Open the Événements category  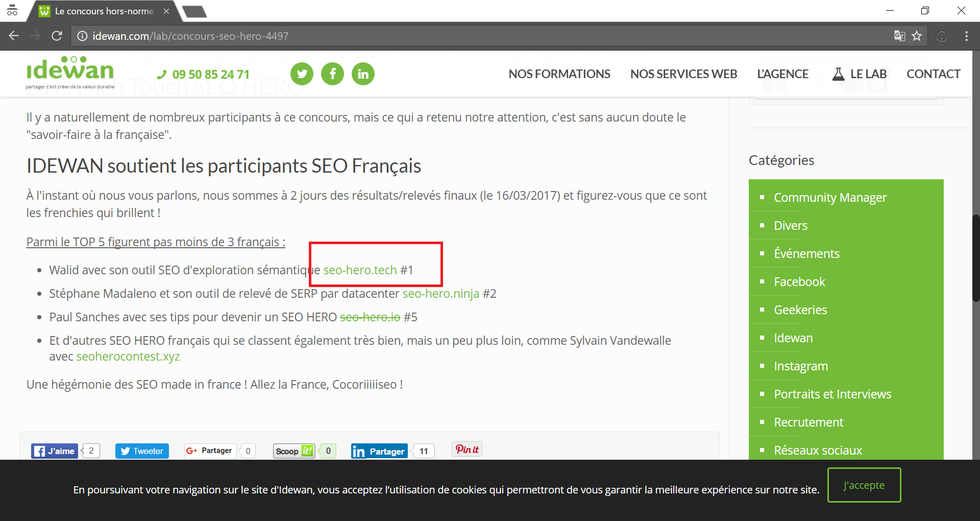point(806,253)
